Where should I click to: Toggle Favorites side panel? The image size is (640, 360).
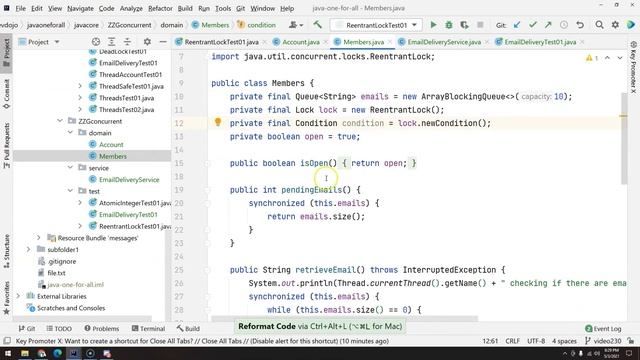coord(7,298)
